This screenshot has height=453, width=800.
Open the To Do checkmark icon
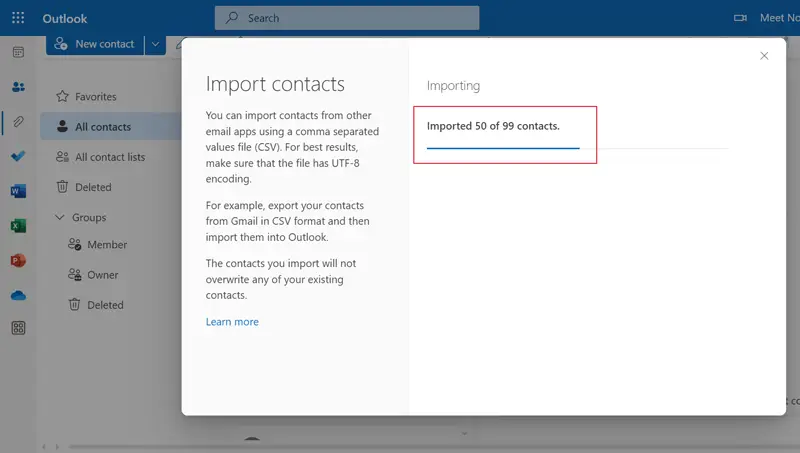[18, 156]
